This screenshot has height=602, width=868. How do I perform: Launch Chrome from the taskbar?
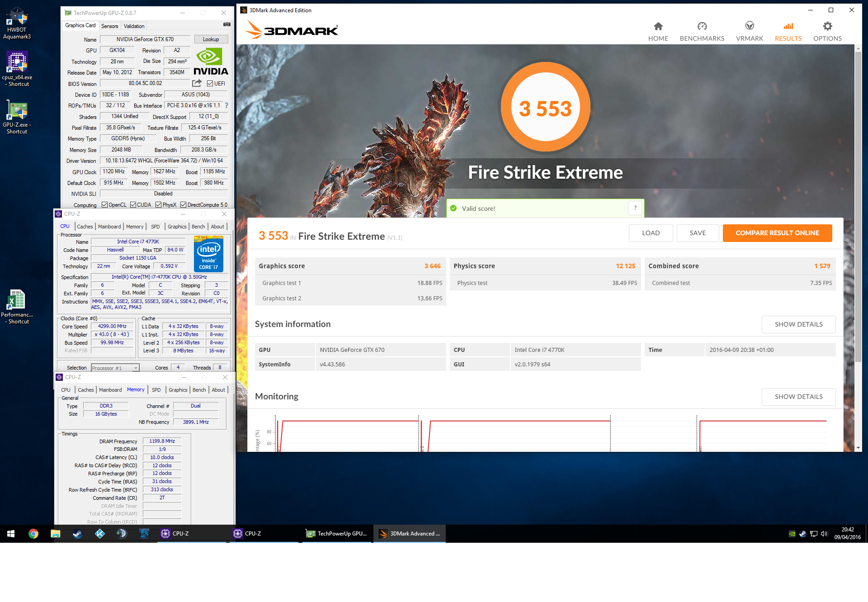click(33, 534)
